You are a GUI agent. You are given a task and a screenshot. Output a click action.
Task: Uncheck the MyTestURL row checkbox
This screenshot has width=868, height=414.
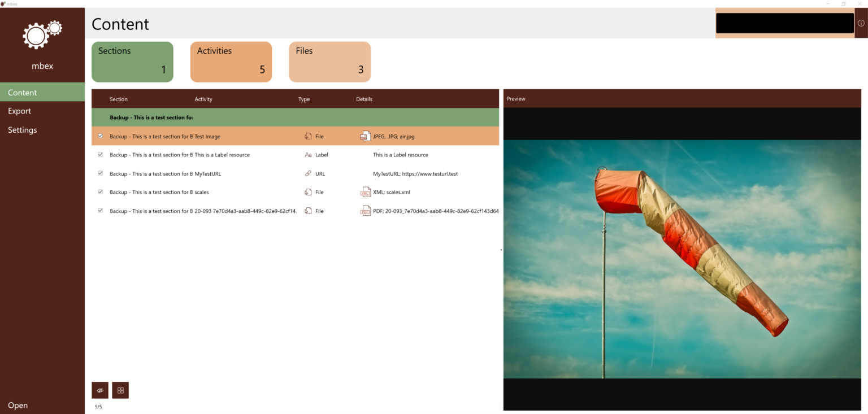[101, 173]
